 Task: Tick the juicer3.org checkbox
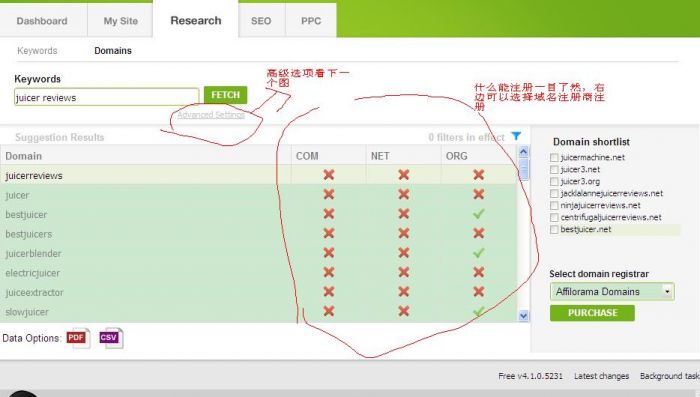[x=554, y=182]
